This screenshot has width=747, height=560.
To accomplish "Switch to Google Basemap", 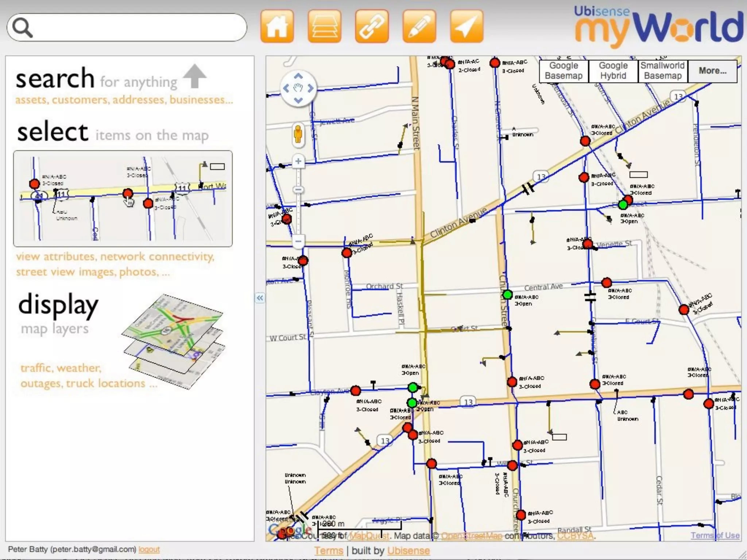I will point(564,71).
